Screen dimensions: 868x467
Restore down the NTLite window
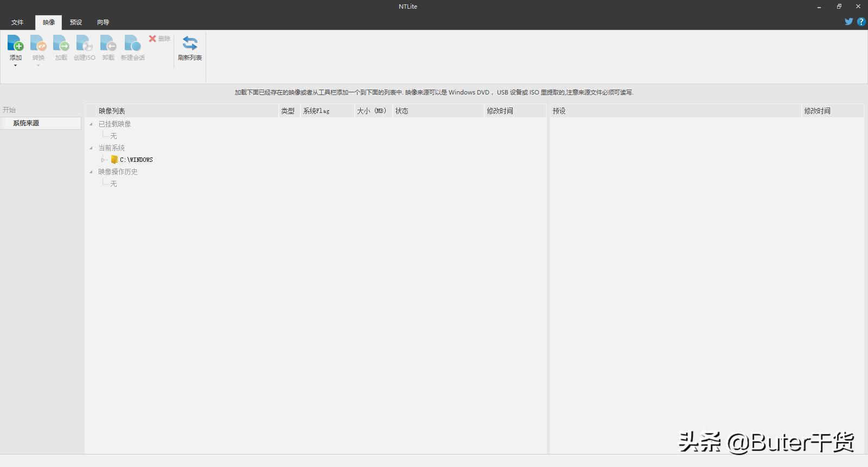839,7
